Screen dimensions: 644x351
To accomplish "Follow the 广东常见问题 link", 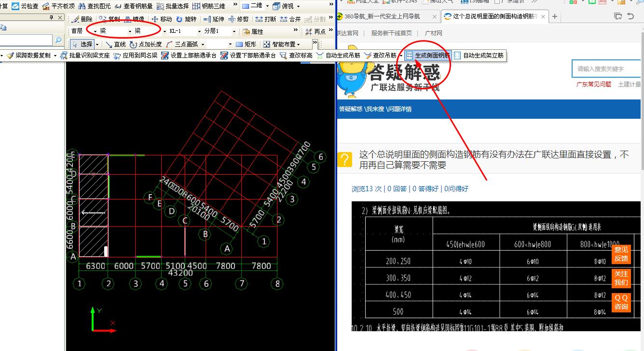I will tap(593, 84).
